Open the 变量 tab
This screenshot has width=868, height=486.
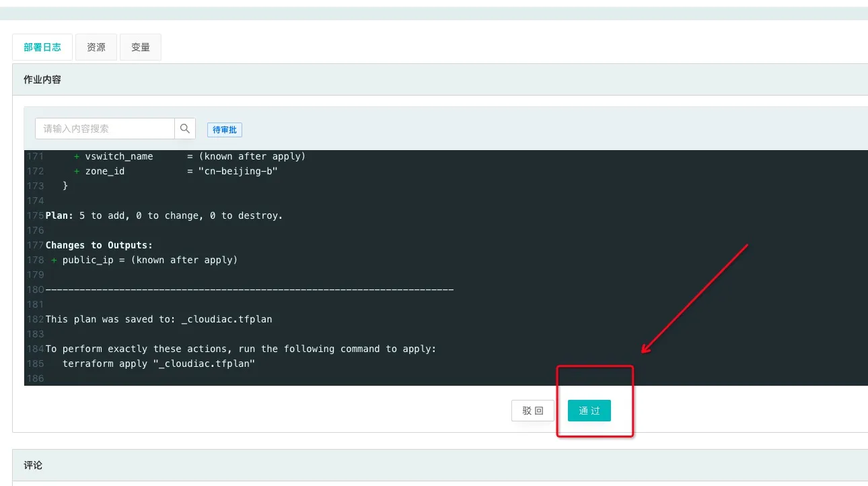(141, 47)
